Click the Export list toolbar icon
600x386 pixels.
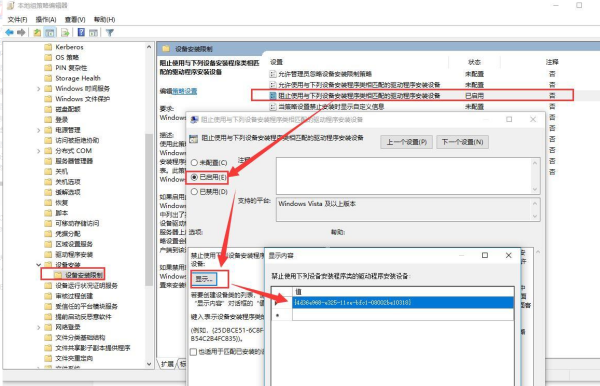65,33
